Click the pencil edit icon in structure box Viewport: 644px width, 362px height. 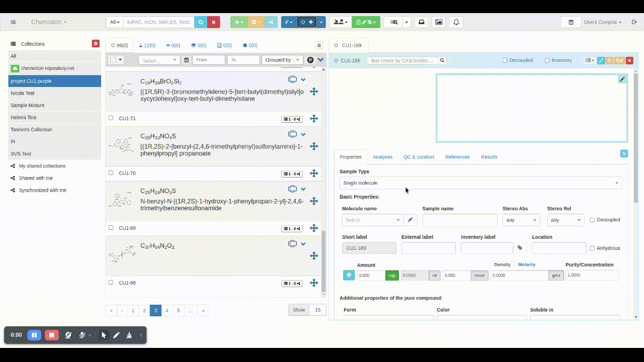click(x=622, y=79)
